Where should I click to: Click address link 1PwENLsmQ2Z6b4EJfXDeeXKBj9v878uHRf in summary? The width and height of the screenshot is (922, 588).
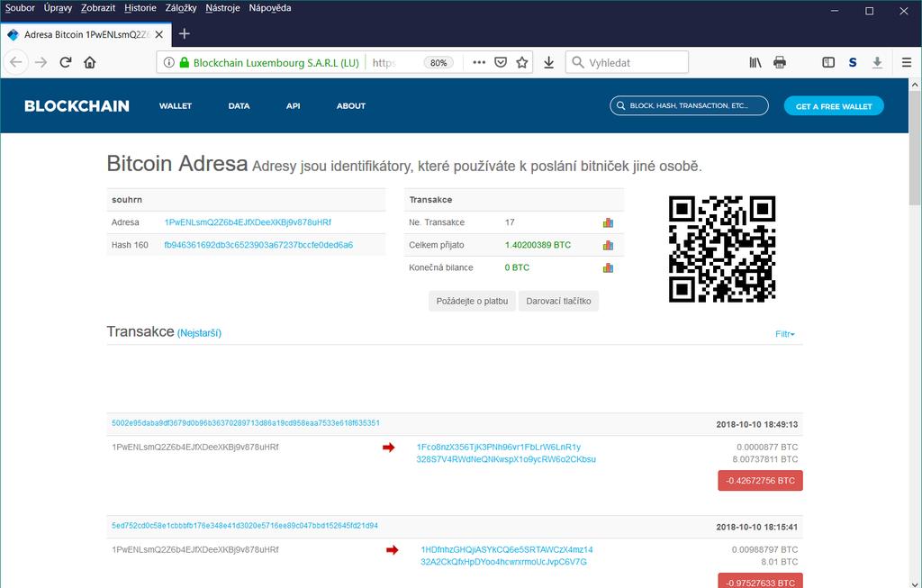(x=248, y=222)
